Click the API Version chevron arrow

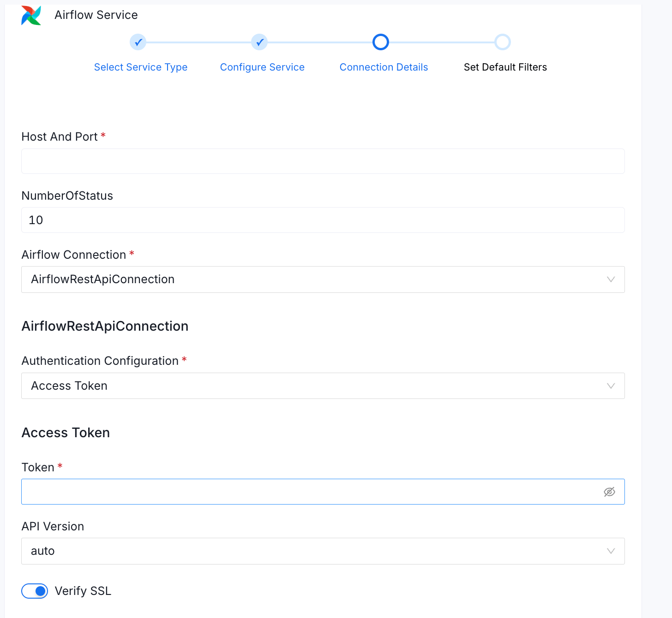coord(611,551)
